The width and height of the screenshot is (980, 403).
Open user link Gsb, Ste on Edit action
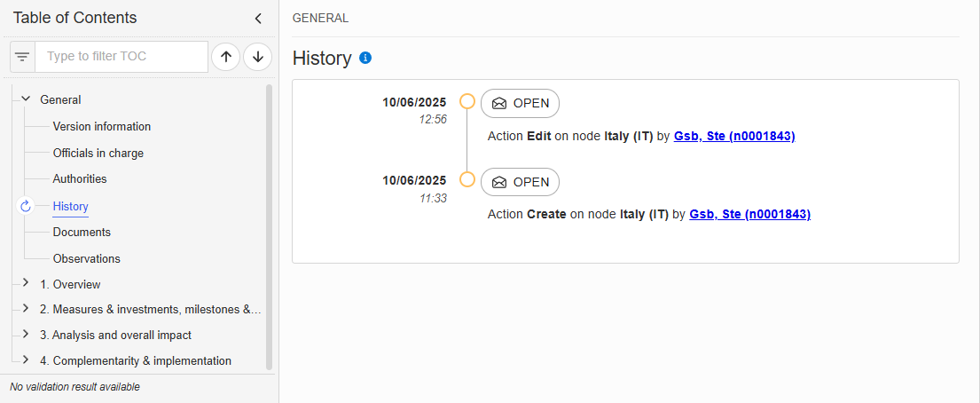(x=734, y=136)
